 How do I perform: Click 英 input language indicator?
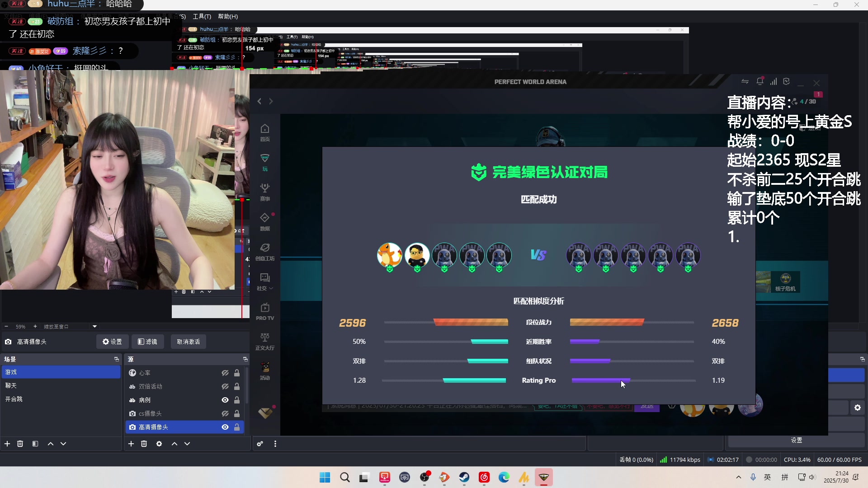pos(768,477)
